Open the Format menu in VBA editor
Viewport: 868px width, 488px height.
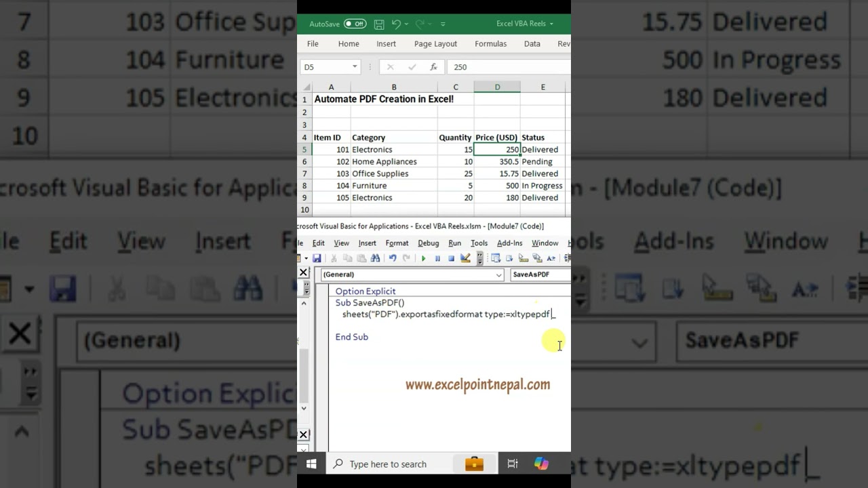coord(397,243)
